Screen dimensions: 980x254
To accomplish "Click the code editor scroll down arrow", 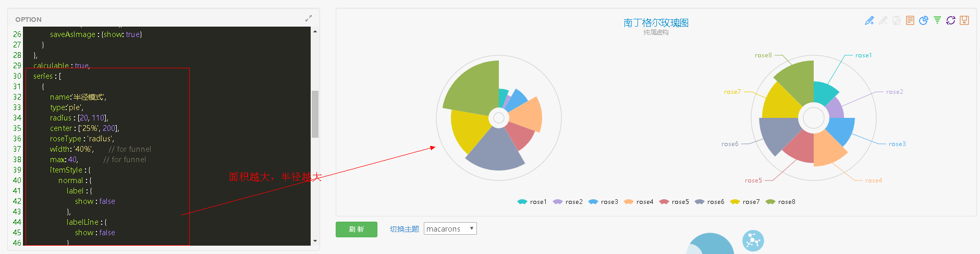I will pyautogui.click(x=315, y=241).
